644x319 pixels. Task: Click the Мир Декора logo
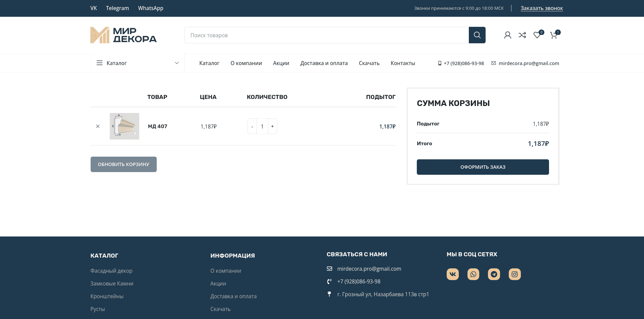point(123,35)
